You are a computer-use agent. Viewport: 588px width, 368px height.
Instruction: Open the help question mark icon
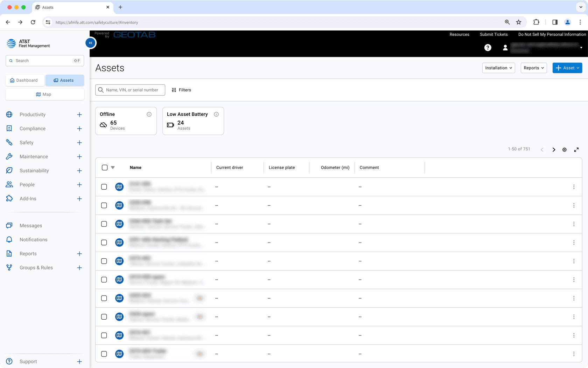(488, 48)
